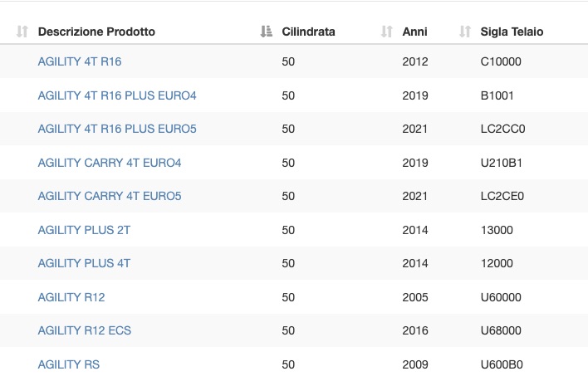Click year 2012 in AGILITY 4T R16 row
Viewport: 588px width, 386px height.
click(x=415, y=61)
